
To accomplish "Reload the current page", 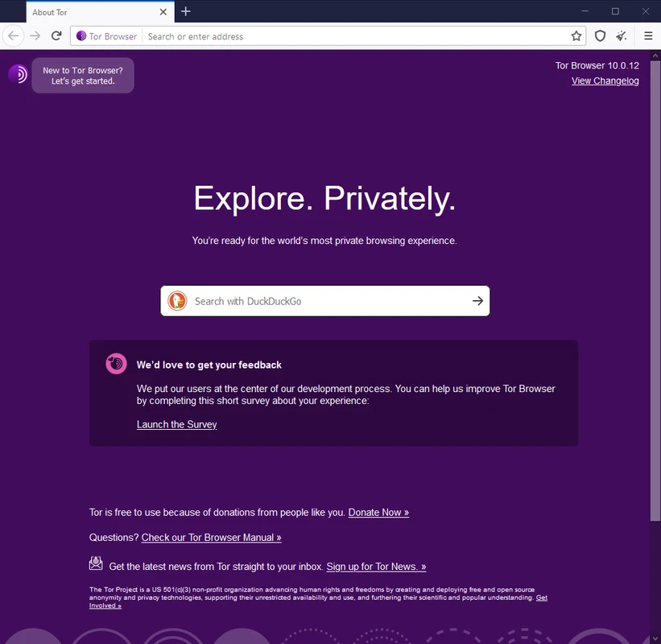I will click(x=56, y=35).
